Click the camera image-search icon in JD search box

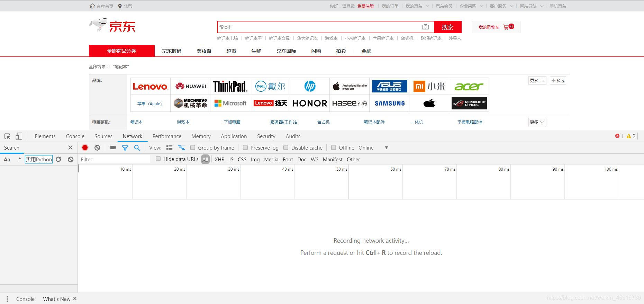pyautogui.click(x=425, y=27)
